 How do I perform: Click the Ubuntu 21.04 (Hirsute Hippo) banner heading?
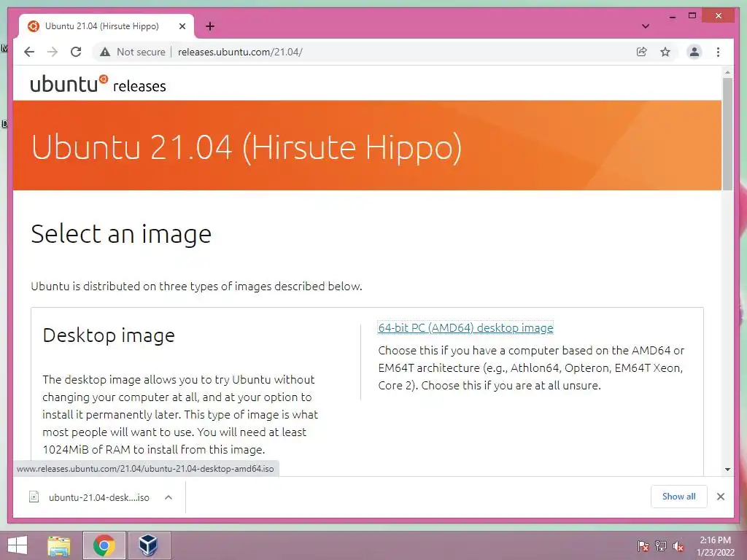click(x=247, y=147)
